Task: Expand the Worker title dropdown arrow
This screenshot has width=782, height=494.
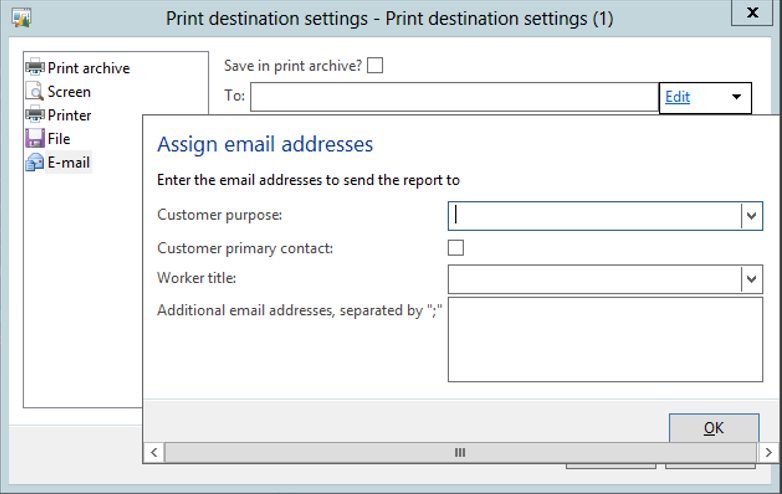Action: (751, 279)
